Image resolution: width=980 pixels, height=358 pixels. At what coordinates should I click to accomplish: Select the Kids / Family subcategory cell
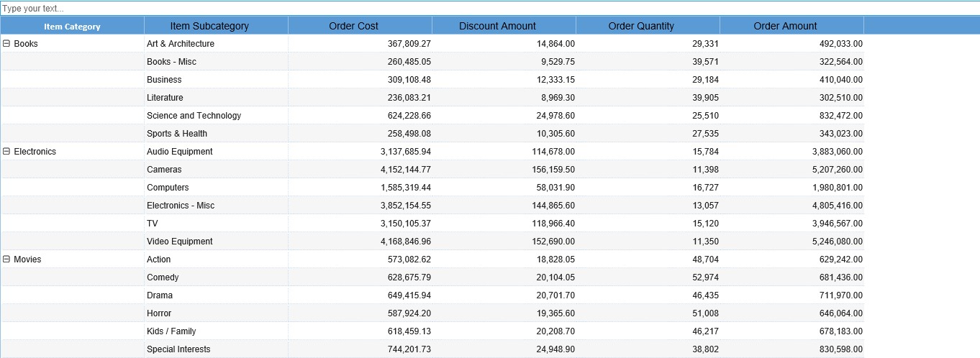(171, 331)
